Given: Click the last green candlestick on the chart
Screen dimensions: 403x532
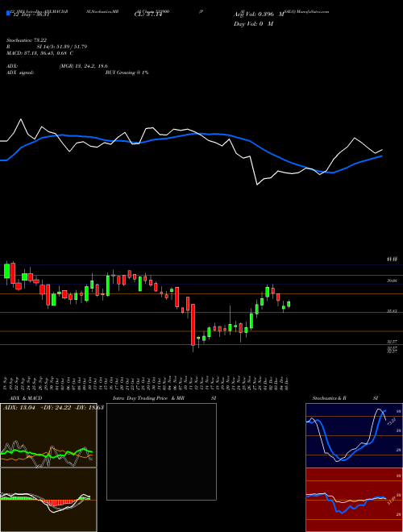Looking at the screenshot, I should pyautogui.click(x=289, y=304).
